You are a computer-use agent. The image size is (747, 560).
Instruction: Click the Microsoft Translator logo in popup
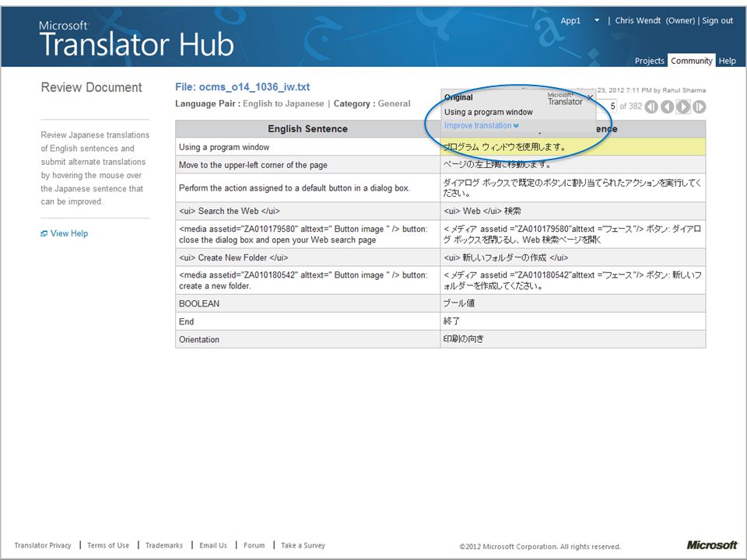565,99
